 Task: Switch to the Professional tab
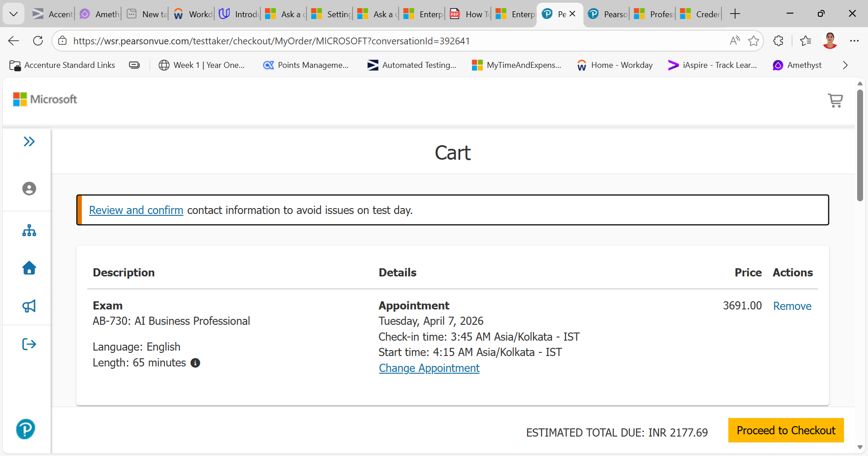click(654, 14)
